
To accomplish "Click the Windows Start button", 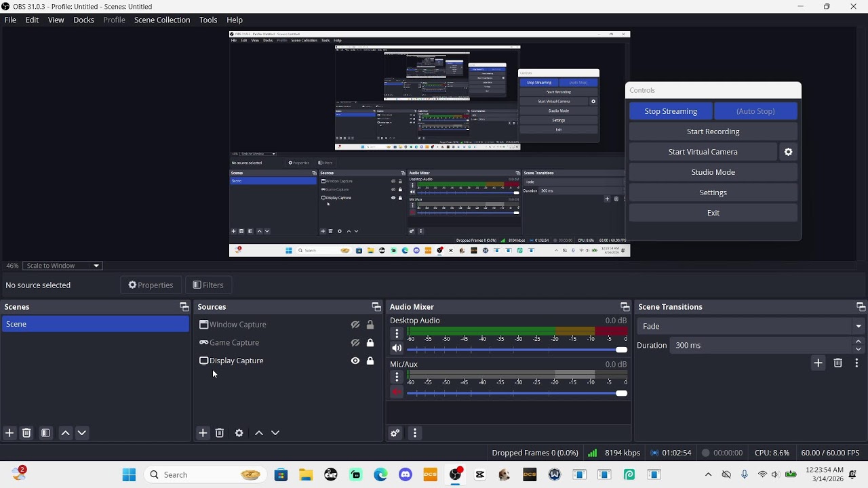I will tap(129, 474).
